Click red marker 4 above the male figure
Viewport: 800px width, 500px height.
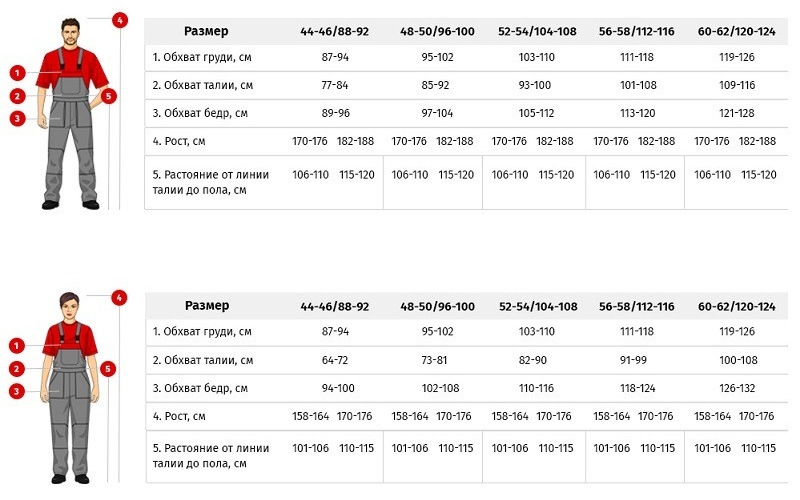[x=120, y=21]
